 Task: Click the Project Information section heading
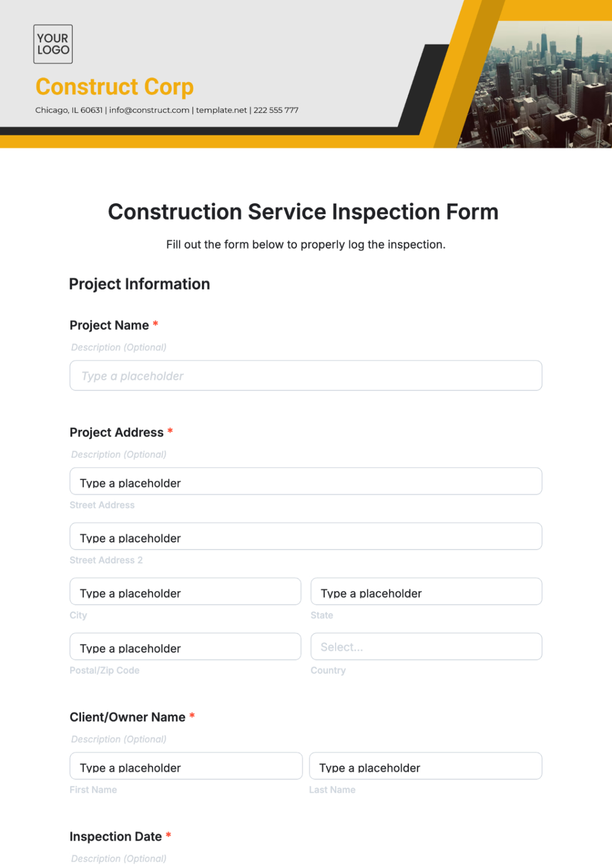[x=140, y=284]
